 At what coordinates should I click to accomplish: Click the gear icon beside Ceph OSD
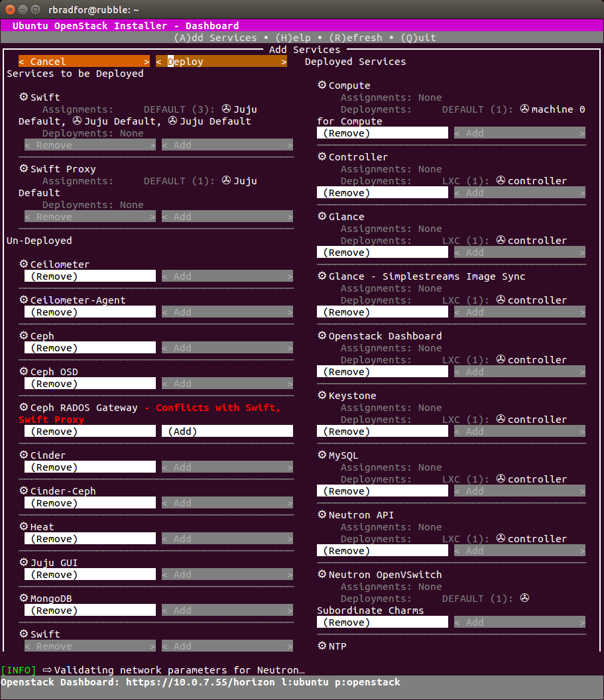point(24,371)
